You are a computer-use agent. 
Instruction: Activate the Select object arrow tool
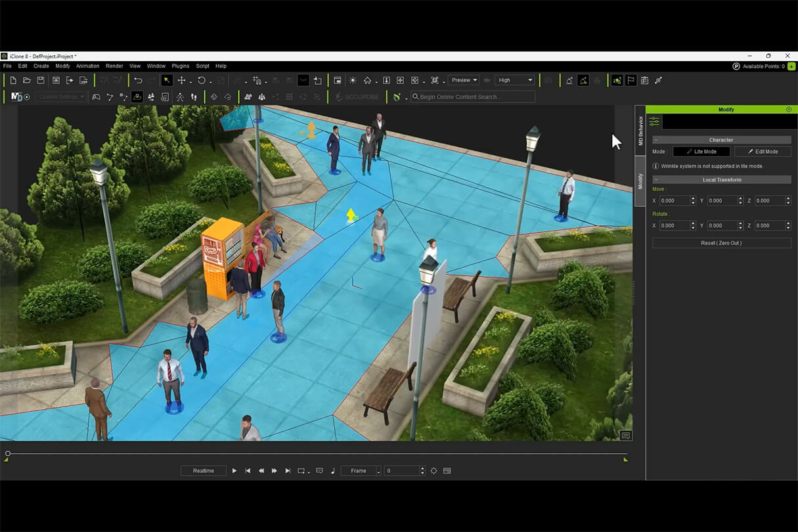167,80
